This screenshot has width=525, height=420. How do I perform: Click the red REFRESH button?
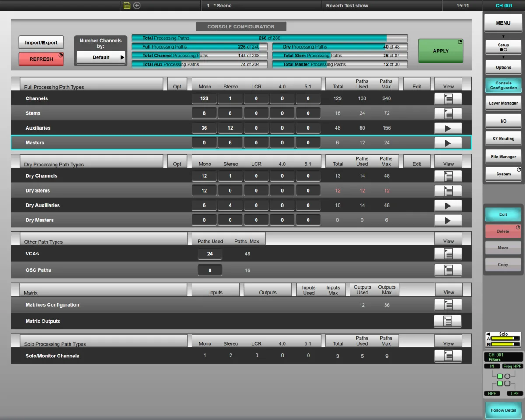[41, 59]
